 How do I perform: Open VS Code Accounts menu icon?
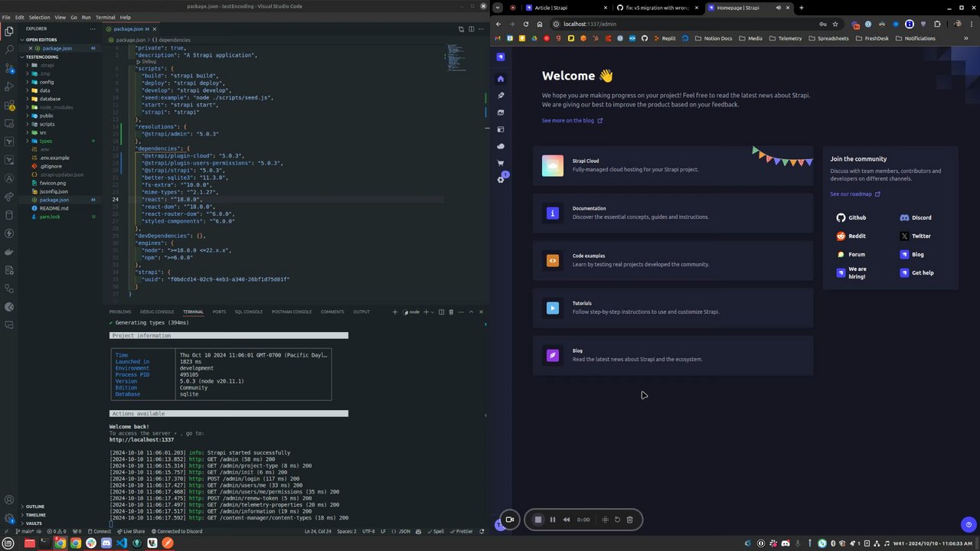[9, 500]
